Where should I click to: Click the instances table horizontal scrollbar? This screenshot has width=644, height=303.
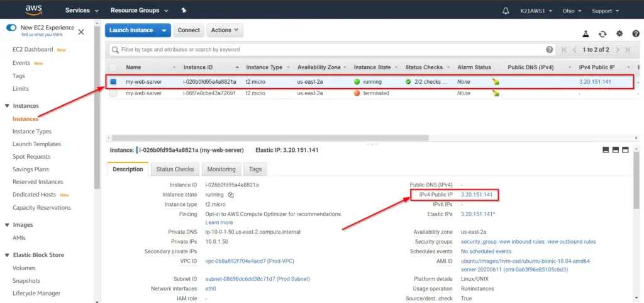click(270, 138)
